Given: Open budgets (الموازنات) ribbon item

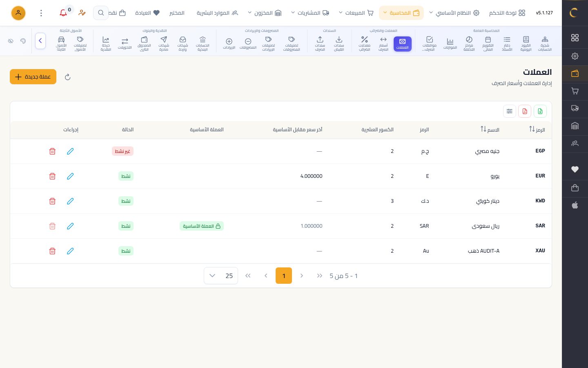Looking at the screenshot, I should click(450, 44).
